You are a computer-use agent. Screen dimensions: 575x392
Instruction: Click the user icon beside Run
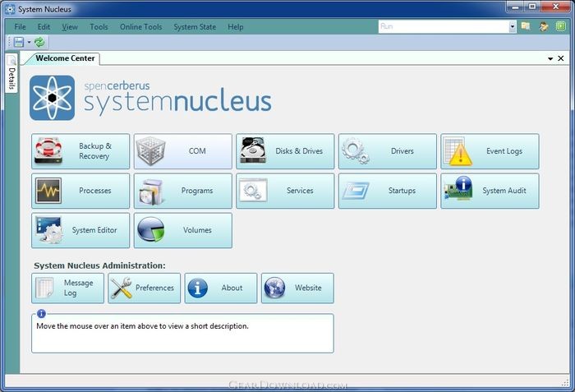pyautogui.click(x=544, y=26)
